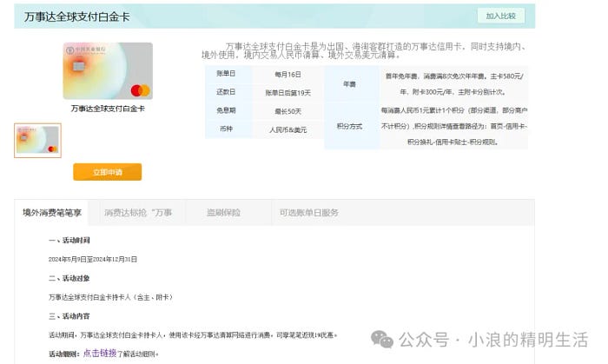The height and width of the screenshot is (364, 608).
Task: Open the 消费达标抢 "万事 tab
Action: [138, 213]
